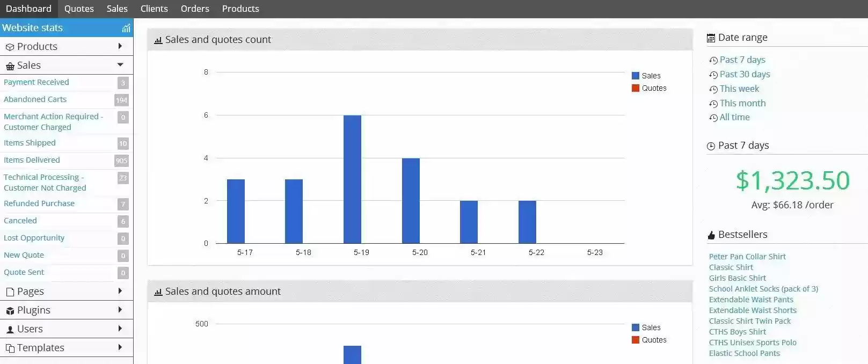Open Technical Processing - Customer Not Charged
Viewport: 868px width, 364px height.
[45, 183]
